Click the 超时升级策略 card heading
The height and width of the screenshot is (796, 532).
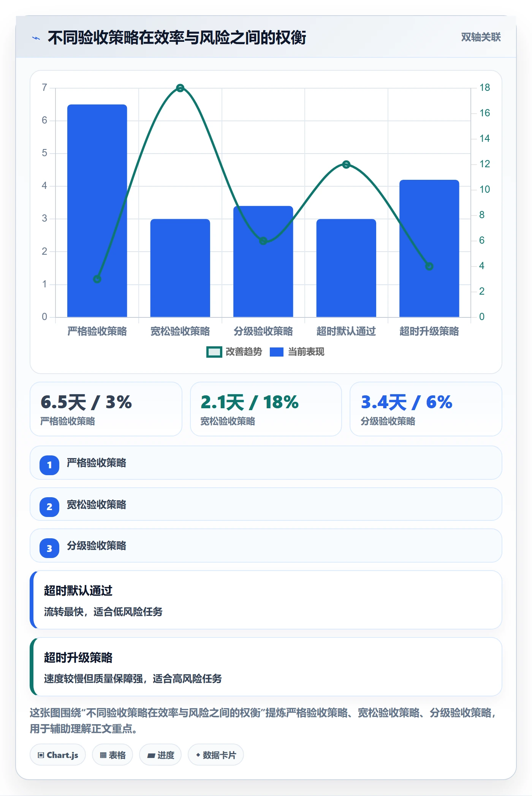tap(78, 658)
